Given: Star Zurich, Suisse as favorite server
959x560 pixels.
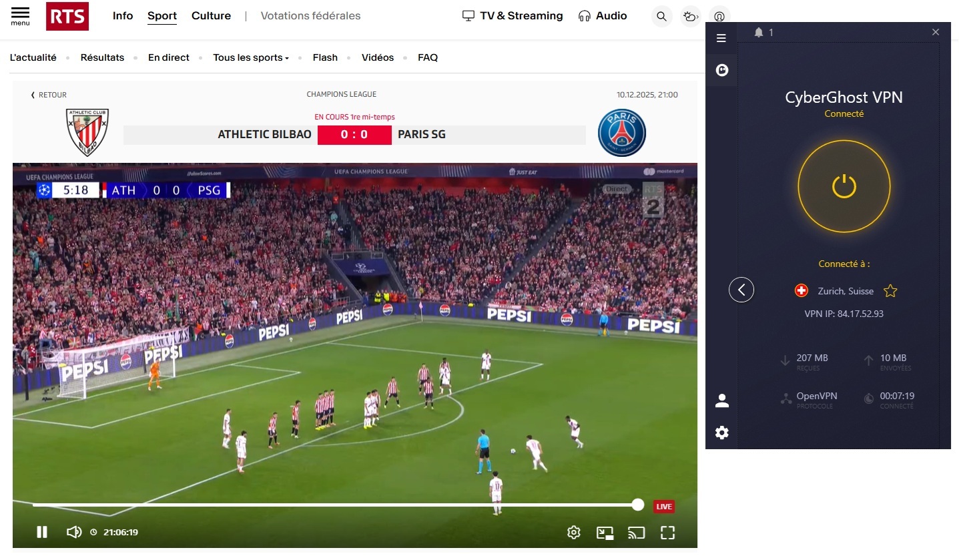Looking at the screenshot, I should pyautogui.click(x=890, y=290).
